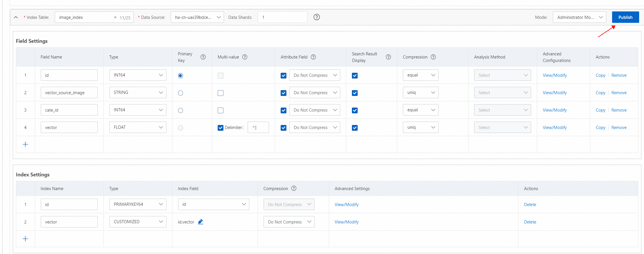This screenshot has height=254, width=644.
Task: Uncheck search result display for vector field
Action: 355,128
